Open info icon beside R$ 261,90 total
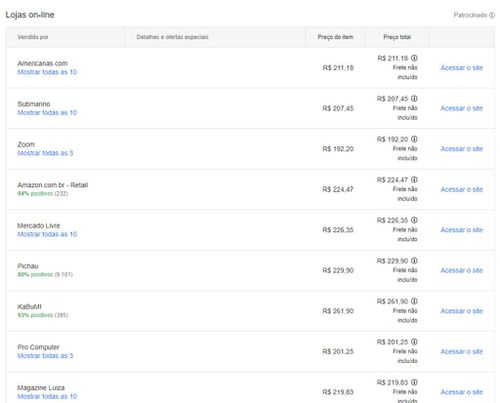The height and width of the screenshot is (403, 500). point(414,301)
